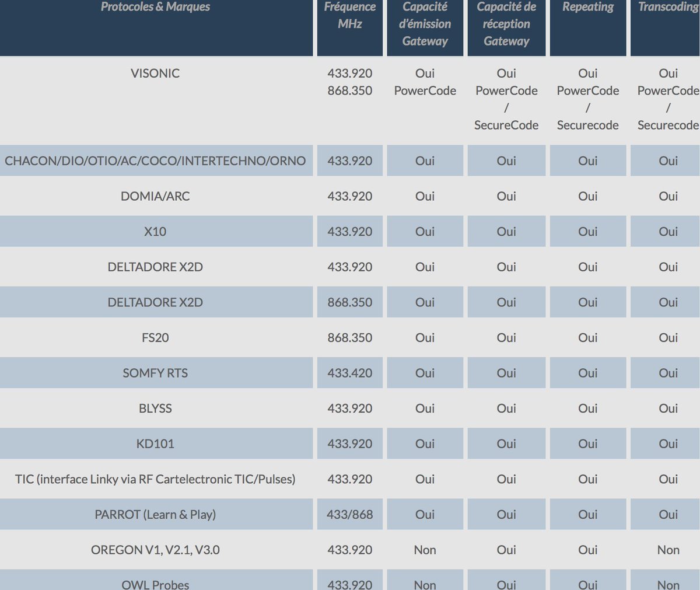Screen dimensions: 700x590
Task: Select the CHACON/DIO/OTIO/AC/COCO/INTERTECHNO/ORNO row name
Action: click(x=155, y=161)
